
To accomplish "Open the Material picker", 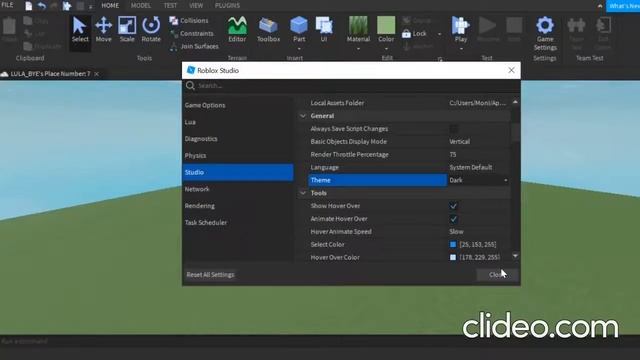I will pyautogui.click(x=358, y=30).
